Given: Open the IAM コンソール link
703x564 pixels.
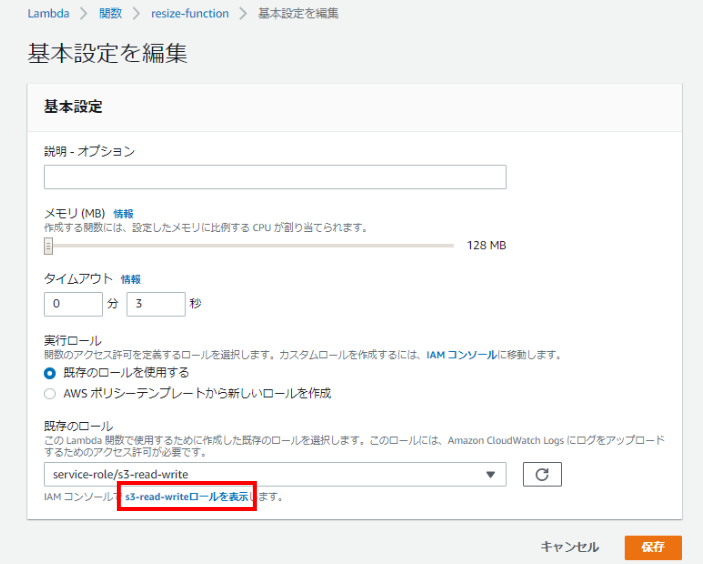Looking at the screenshot, I should pos(461,355).
